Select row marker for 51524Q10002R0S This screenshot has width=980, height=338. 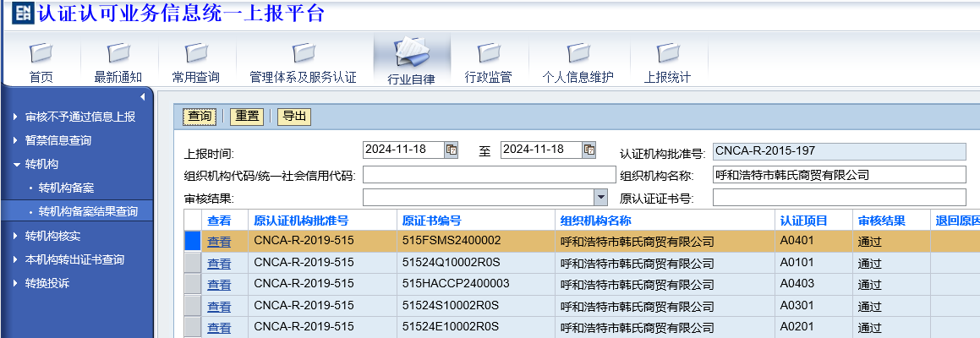click(x=193, y=263)
